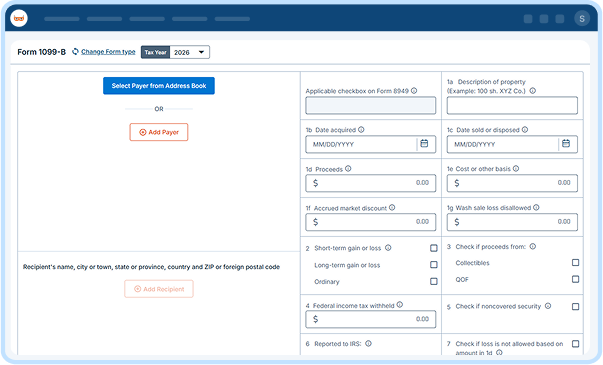Screen dimensions: 603x365
Task: Show info for Short-term gain or loss
Action: click(388, 248)
